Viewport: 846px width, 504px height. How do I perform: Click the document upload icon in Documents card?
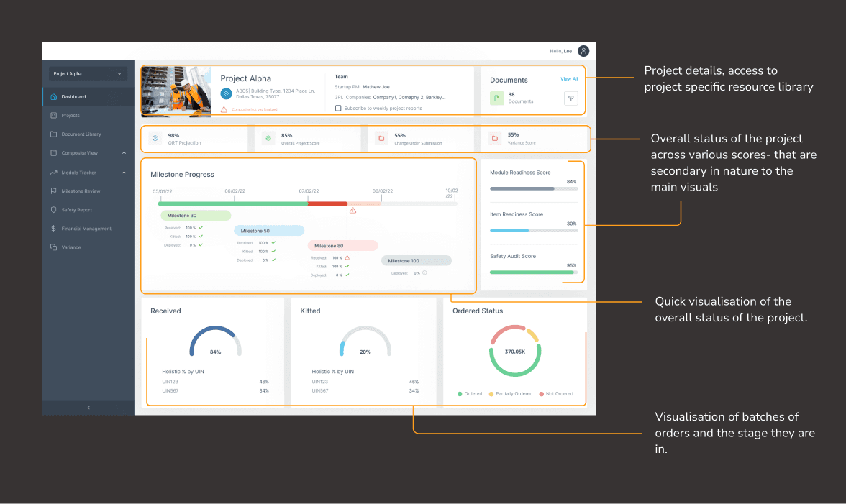(571, 98)
